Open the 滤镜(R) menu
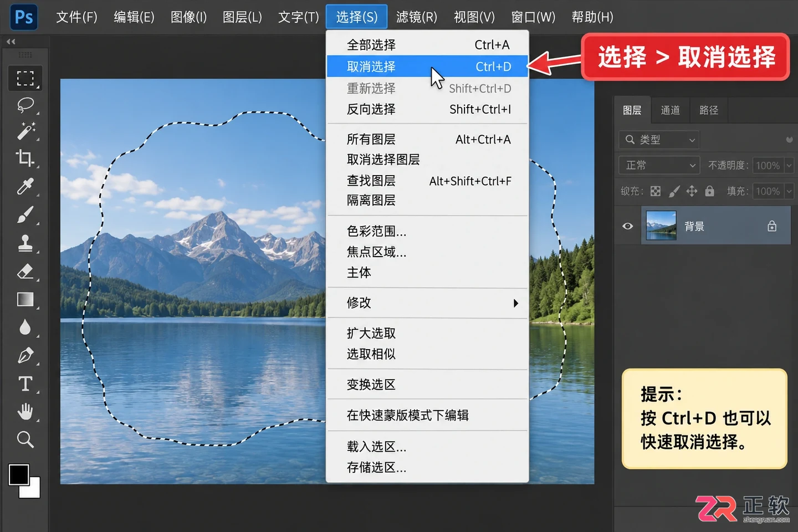The image size is (798, 532). (x=417, y=17)
